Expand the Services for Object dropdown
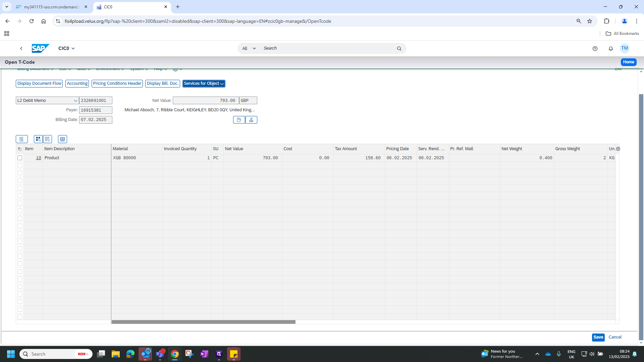Screen dimensions: 644x362 point(204,83)
